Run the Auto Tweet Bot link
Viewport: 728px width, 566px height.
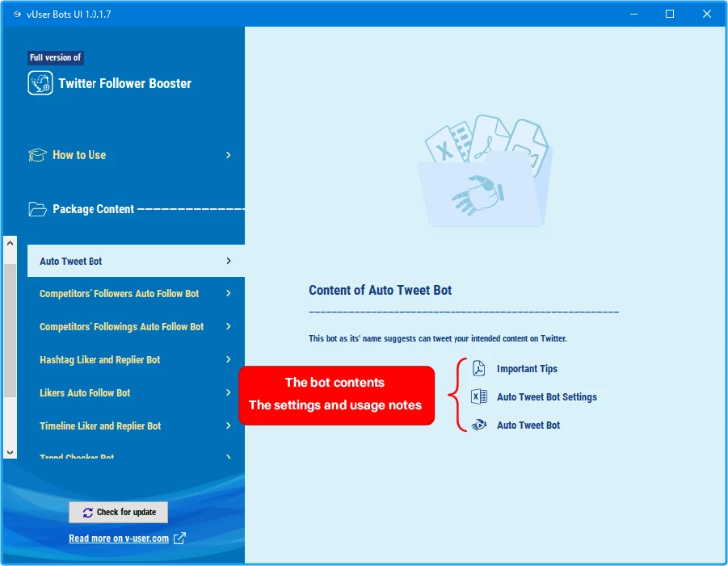tap(528, 426)
